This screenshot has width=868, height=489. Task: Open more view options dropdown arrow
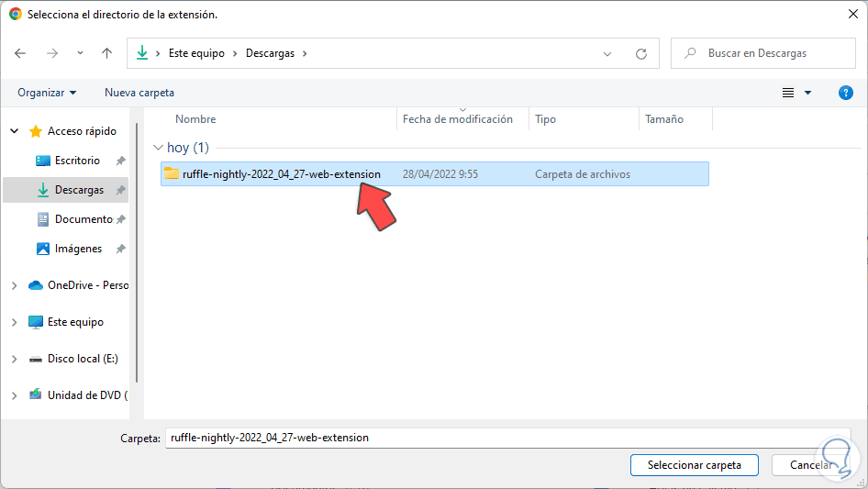[x=807, y=93]
